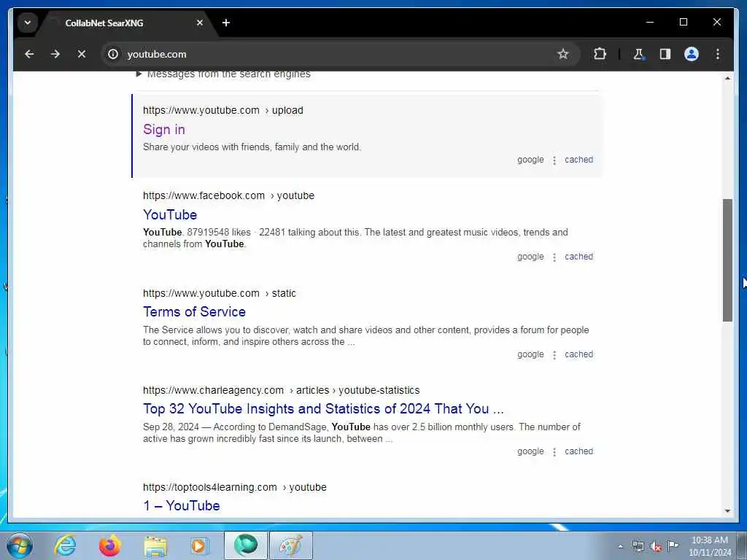Open cached link for Facebook YouTube result
The height and width of the screenshot is (560, 747).
coord(578,257)
